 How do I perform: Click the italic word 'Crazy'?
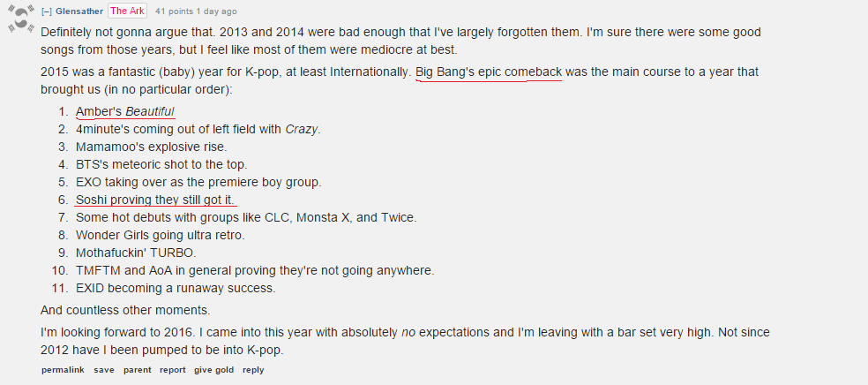click(301, 130)
